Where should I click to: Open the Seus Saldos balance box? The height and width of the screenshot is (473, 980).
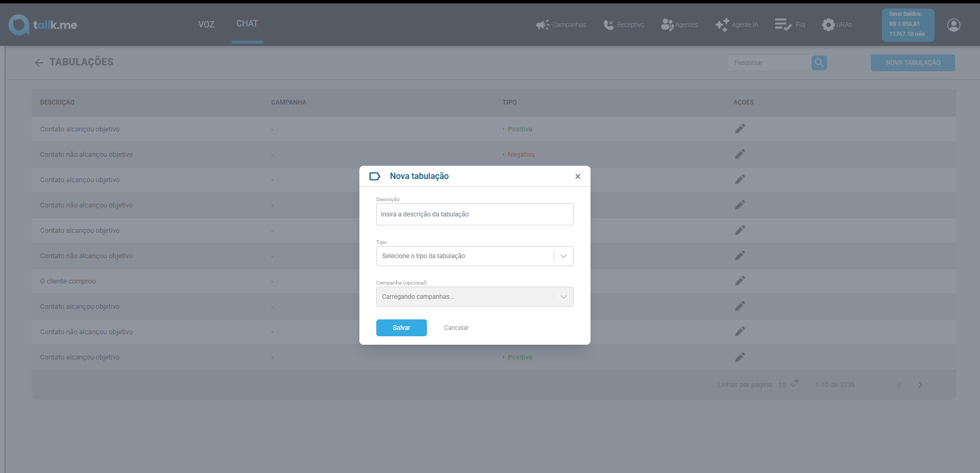click(x=908, y=25)
